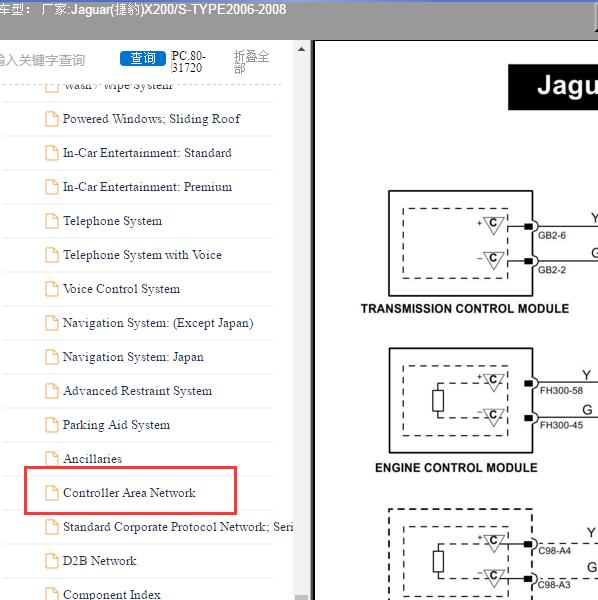The image size is (598, 600).
Task: Click connector label FH300-58
Action: click(x=561, y=390)
